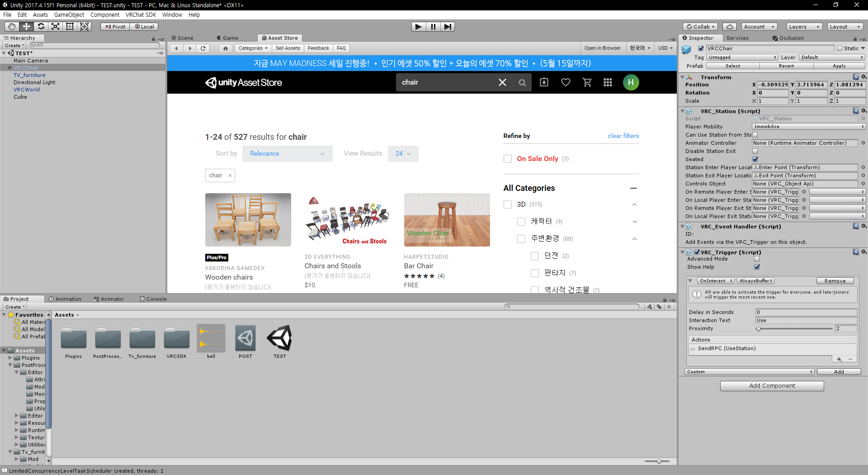The image size is (868, 475).
Task: Open My Assets download icon
Action: coord(544,82)
